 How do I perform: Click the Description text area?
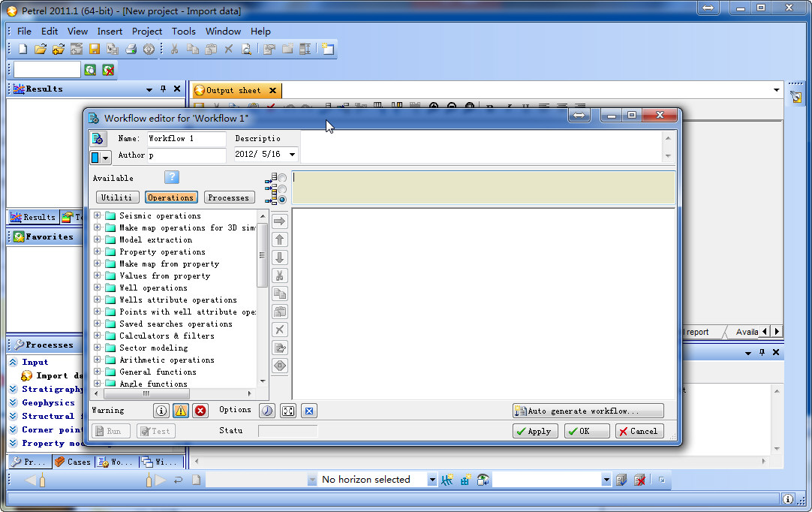click(480, 146)
